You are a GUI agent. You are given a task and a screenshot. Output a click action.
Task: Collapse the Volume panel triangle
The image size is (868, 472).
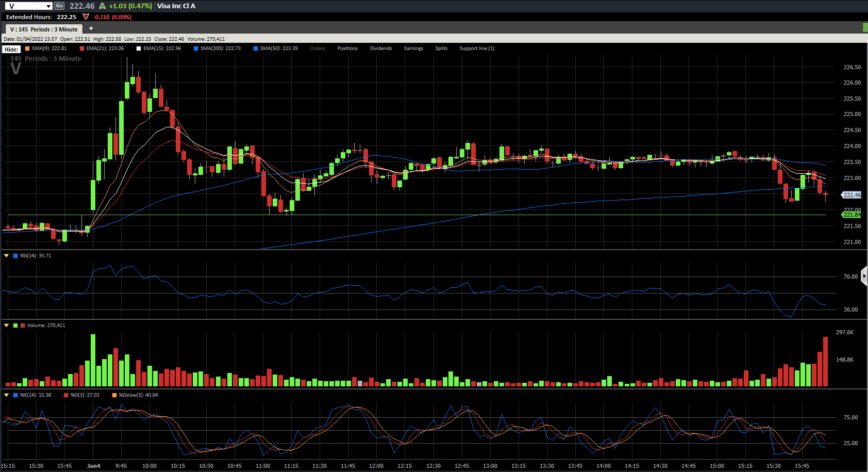(x=6, y=325)
